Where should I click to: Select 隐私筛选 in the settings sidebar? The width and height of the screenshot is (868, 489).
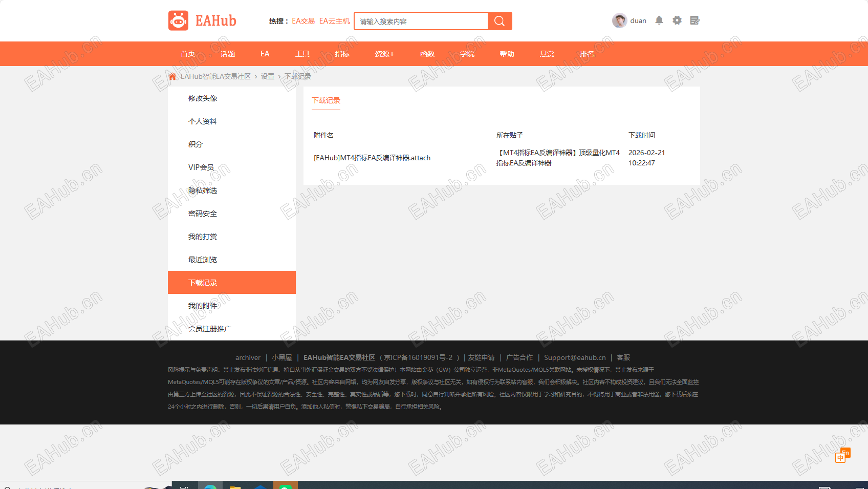[232, 190]
